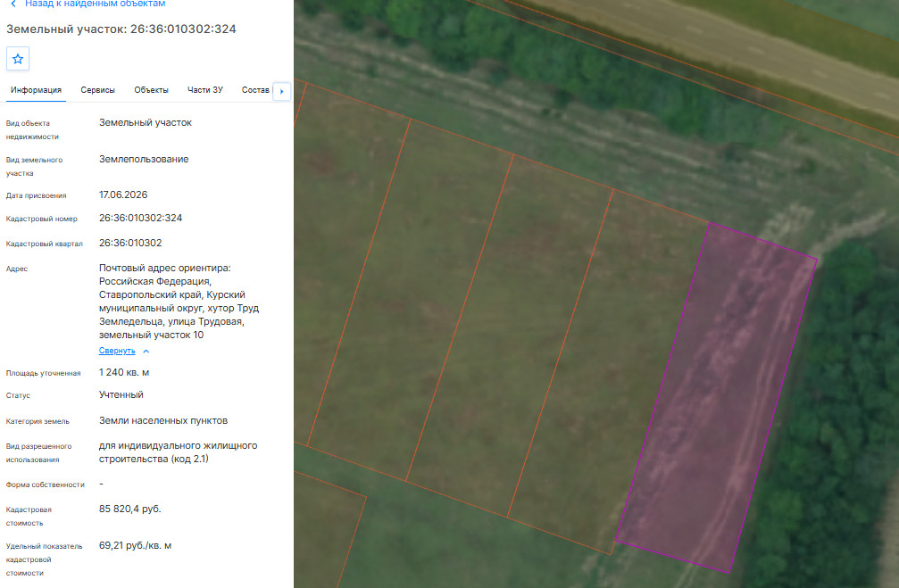Image resolution: width=899 pixels, height=588 pixels.
Task: Click the panel title 'Земельный участок: 26:36:010302:324'
Action: pos(121,29)
